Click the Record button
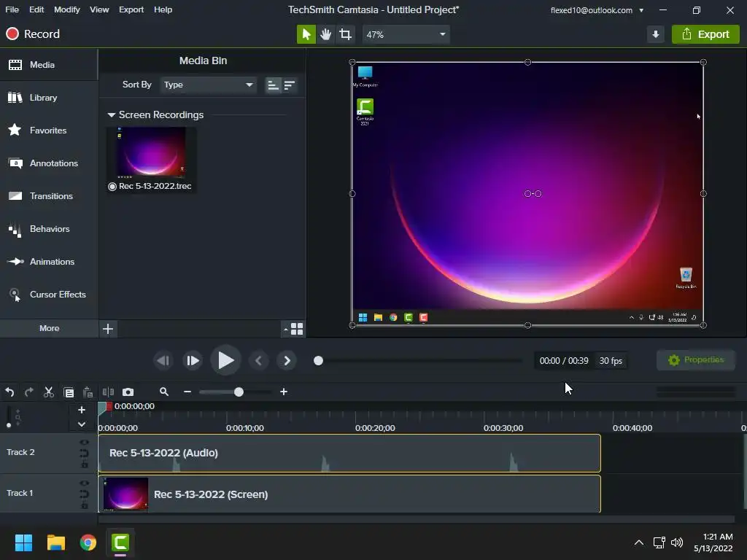Image resolution: width=747 pixels, height=560 pixels. (x=33, y=34)
